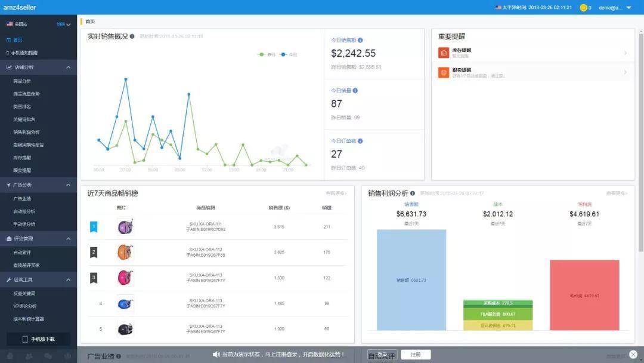Image resolution: width=644 pixels, height=363 pixels.
Task: Open 反查关键词 under 运营工具
Action: 24,294
